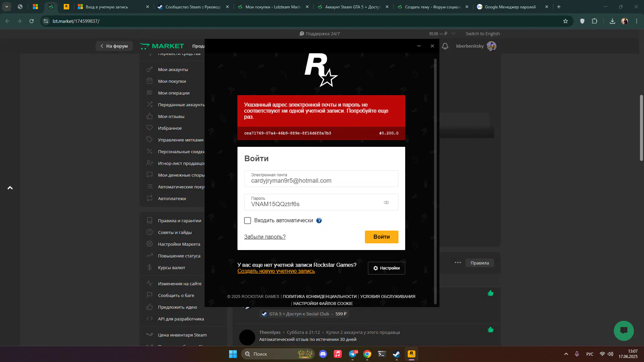The height and width of the screenshot is (362, 644).
Task: Open the browser tab search dropdown
Action: click(7, 7)
